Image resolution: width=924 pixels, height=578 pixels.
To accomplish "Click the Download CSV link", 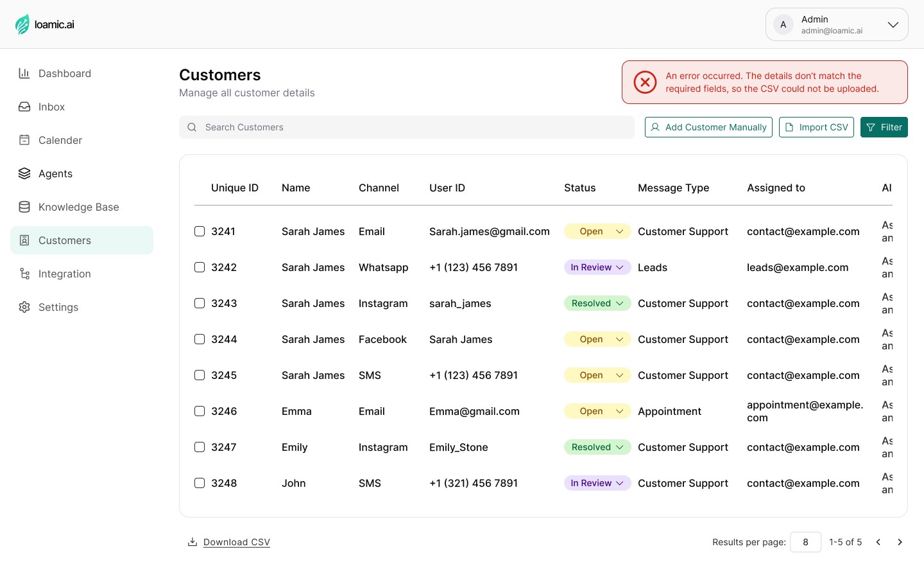I will (237, 542).
